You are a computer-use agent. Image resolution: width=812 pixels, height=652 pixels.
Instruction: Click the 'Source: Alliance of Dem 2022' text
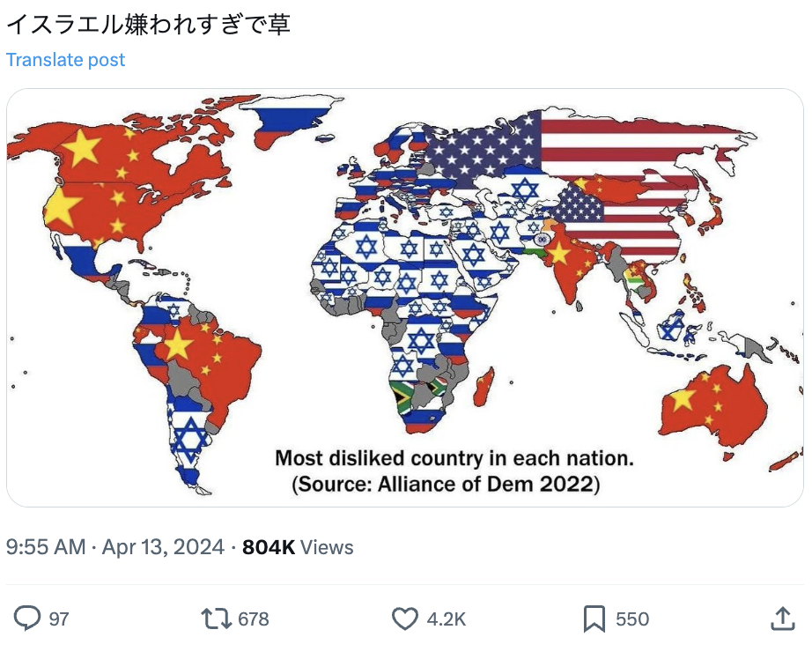[x=446, y=485]
